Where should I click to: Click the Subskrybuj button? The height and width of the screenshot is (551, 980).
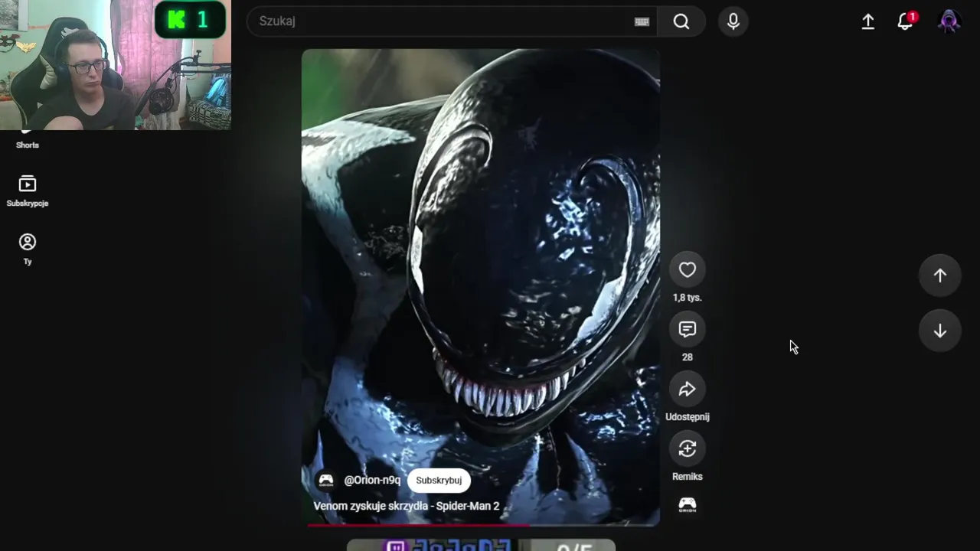click(x=439, y=481)
